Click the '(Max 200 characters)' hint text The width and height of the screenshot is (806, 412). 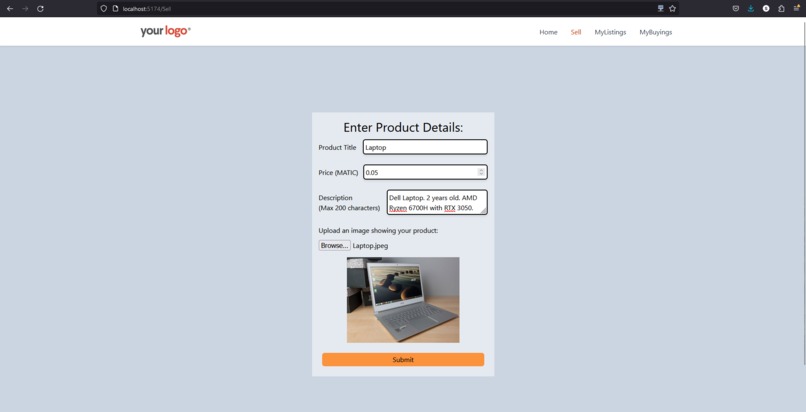pyautogui.click(x=349, y=208)
